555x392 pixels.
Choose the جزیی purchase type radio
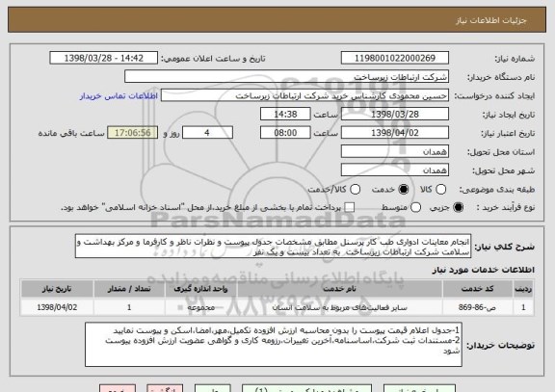[x=458, y=207]
